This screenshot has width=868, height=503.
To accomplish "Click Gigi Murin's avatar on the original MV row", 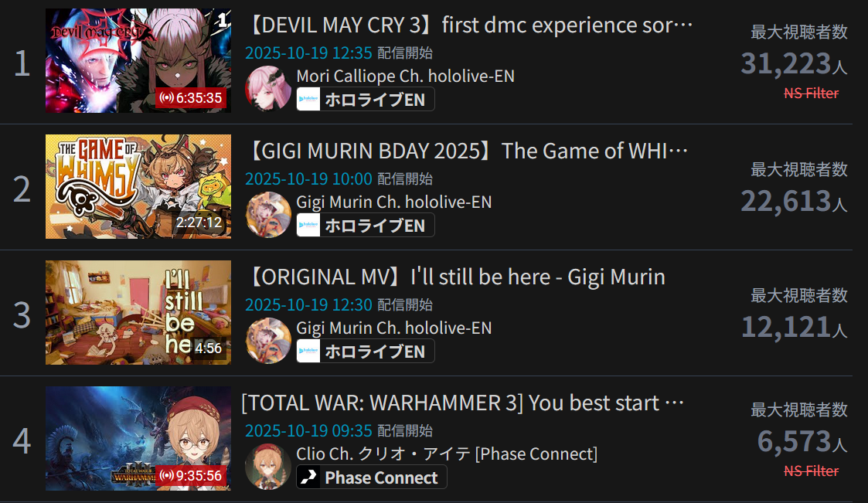I will tap(268, 340).
